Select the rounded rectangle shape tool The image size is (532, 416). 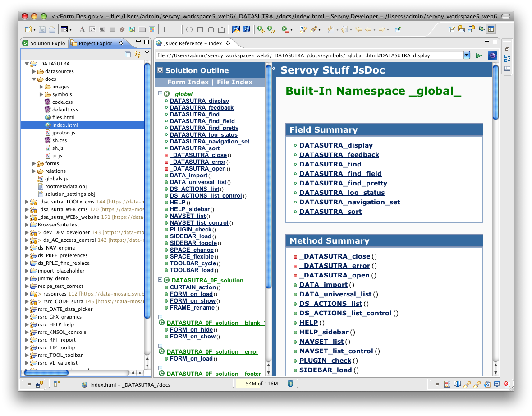tap(211, 30)
